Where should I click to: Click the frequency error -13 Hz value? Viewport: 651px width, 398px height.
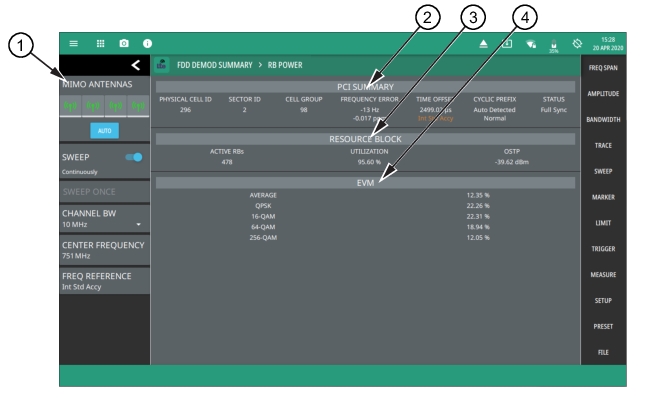pyautogui.click(x=370, y=110)
